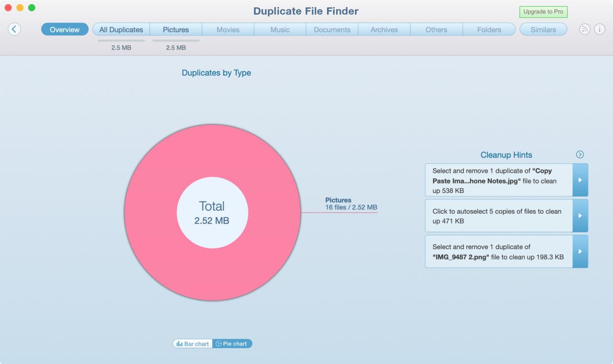
Task: Open the Similars tab
Action: 543,29
